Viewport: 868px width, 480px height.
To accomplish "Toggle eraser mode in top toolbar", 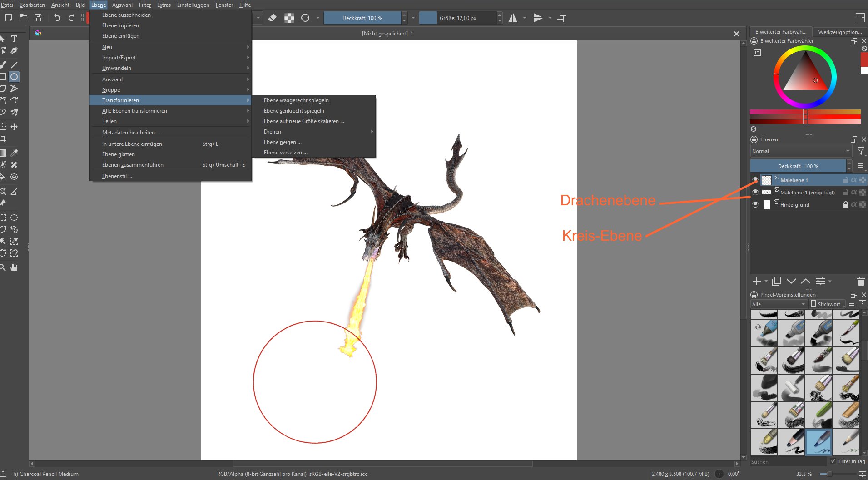I will pyautogui.click(x=273, y=18).
